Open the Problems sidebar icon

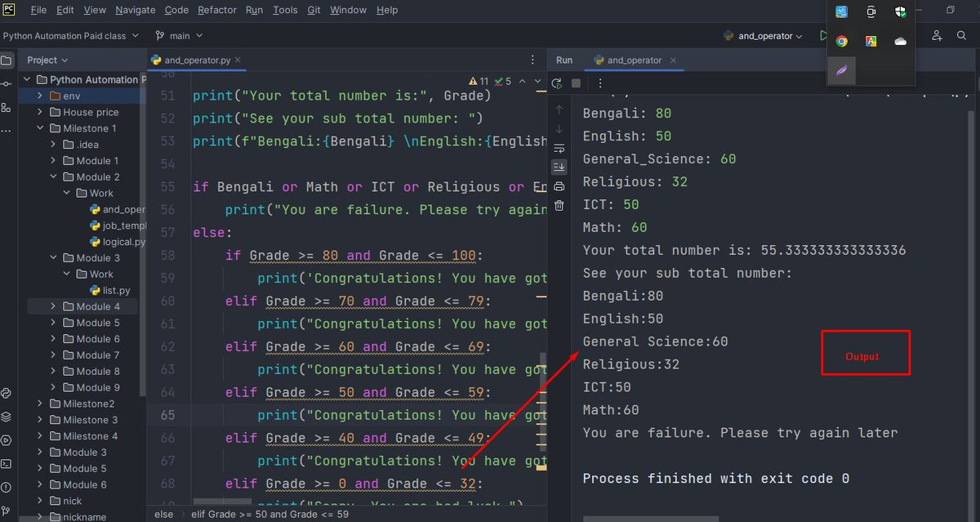7,488
